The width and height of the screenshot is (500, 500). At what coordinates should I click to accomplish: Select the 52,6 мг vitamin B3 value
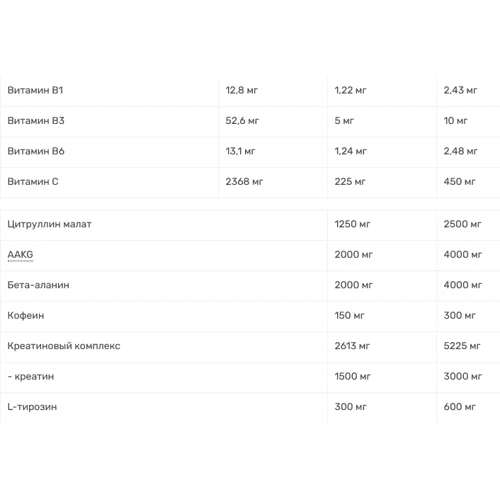tap(242, 121)
